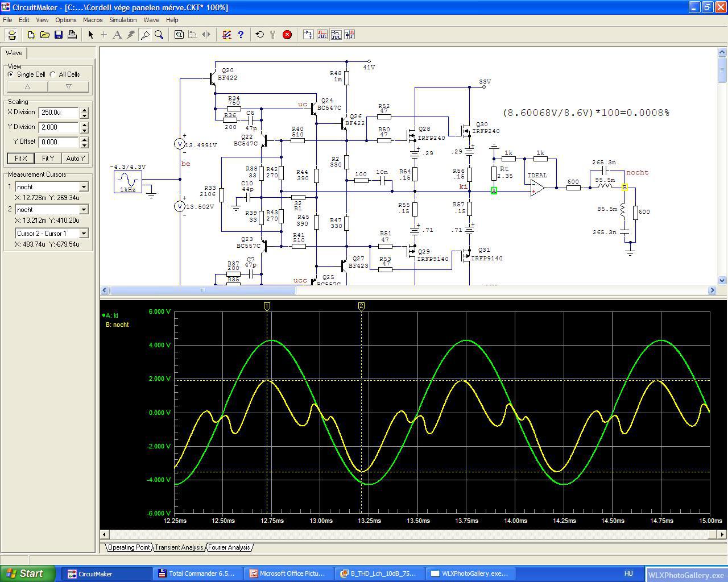Image resolution: width=728 pixels, height=582 pixels.
Task: Click the Save file toolbar icon
Action: coord(59,35)
